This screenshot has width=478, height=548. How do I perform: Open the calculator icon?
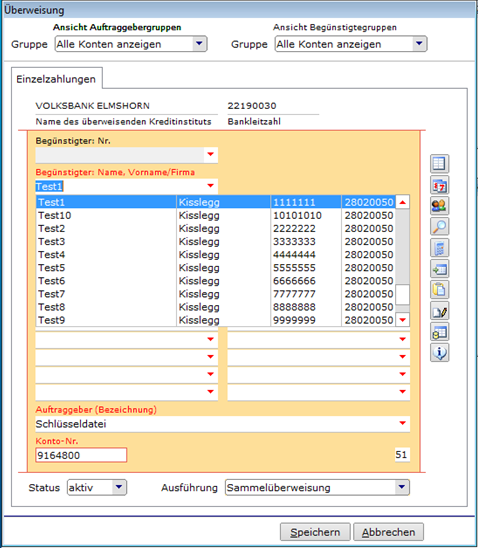[439, 247]
